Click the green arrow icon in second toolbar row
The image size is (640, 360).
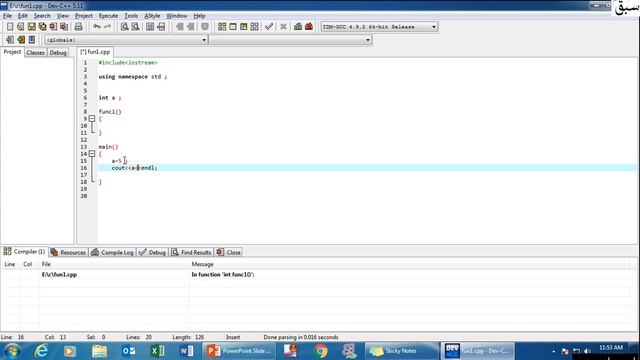pyautogui.click(x=21, y=40)
